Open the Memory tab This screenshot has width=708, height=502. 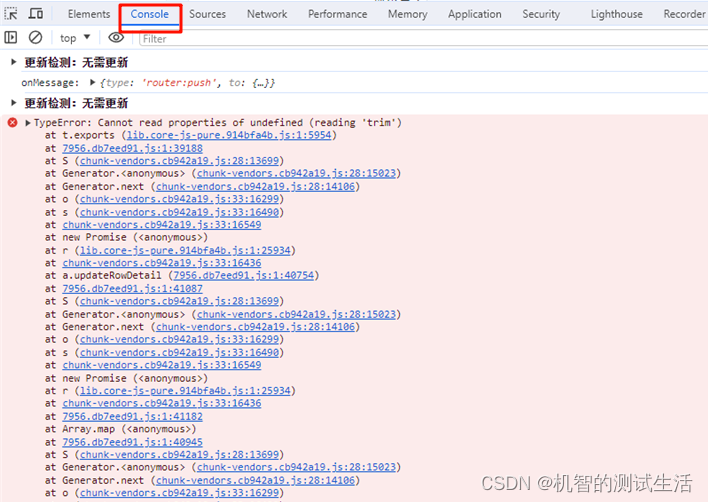pos(407,14)
